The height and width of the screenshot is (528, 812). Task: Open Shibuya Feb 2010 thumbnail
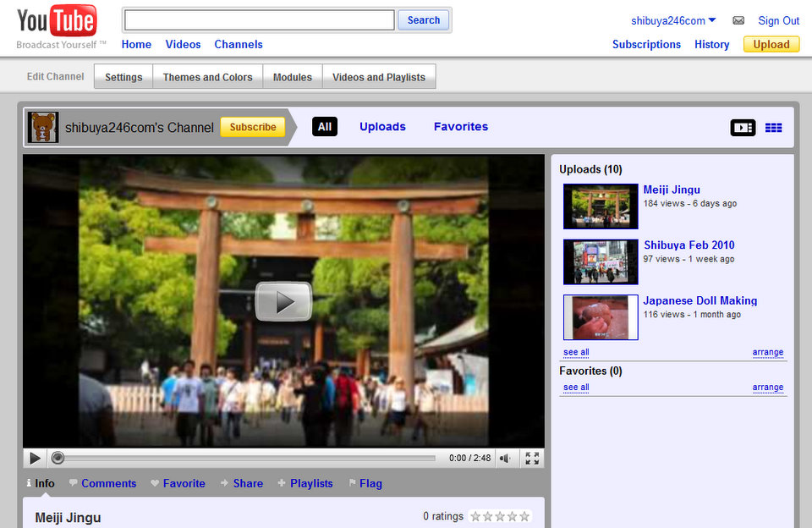pyautogui.click(x=601, y=261)
